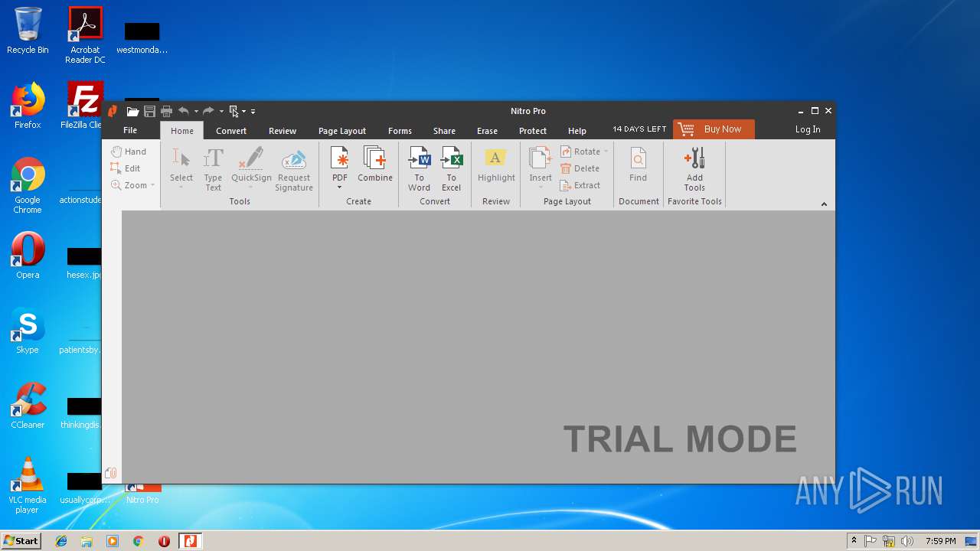This screenshot has height=551, width=980.
Task: Open the cursor mode dropdown arrow
Action: 244,112
